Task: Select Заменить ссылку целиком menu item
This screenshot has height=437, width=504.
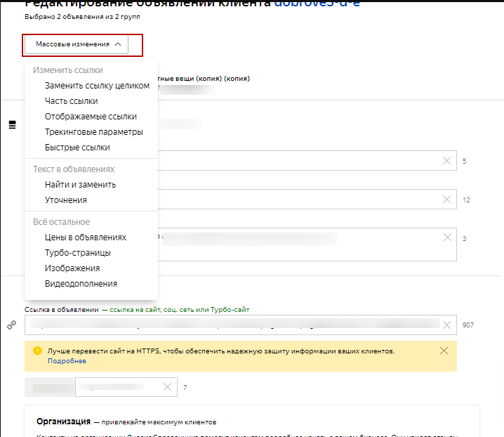Action: [x=97, y=86]
